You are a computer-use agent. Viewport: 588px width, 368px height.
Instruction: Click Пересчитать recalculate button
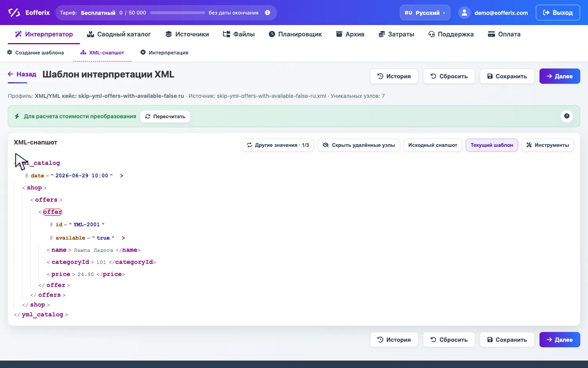[165, 116]
